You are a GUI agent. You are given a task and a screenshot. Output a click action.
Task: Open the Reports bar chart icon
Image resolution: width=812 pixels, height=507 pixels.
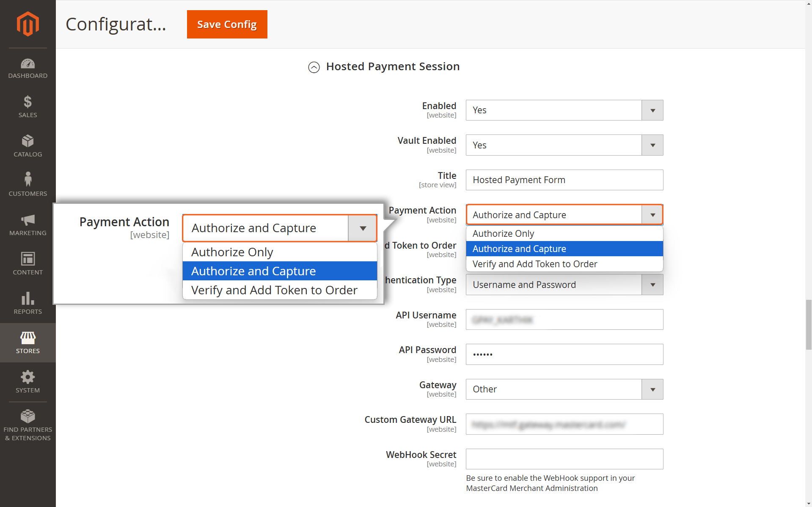point(28,298)
